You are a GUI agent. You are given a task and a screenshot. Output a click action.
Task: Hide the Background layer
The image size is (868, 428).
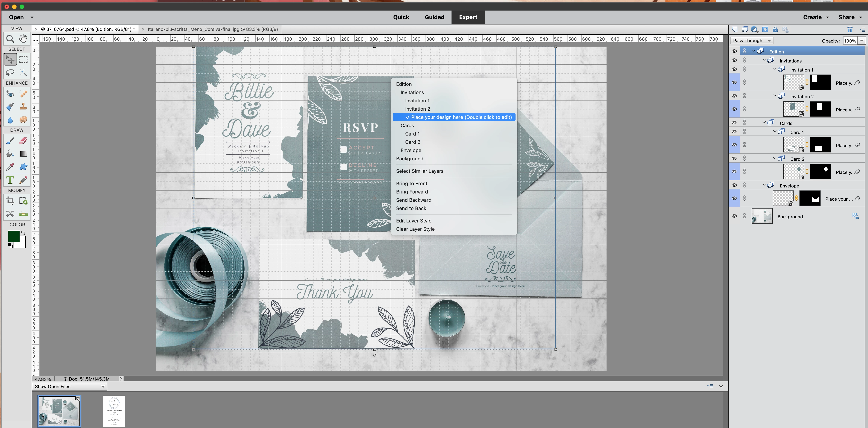coord(734,216)
